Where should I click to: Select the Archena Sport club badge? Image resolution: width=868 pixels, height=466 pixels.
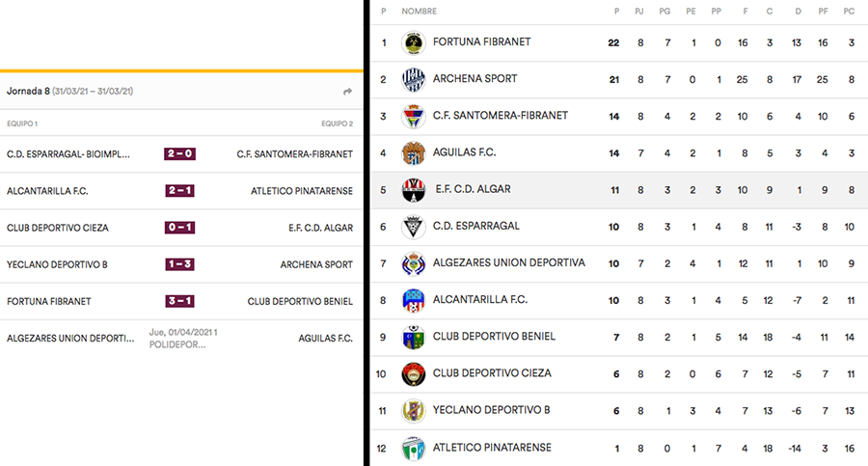click(x=413, y=80)
